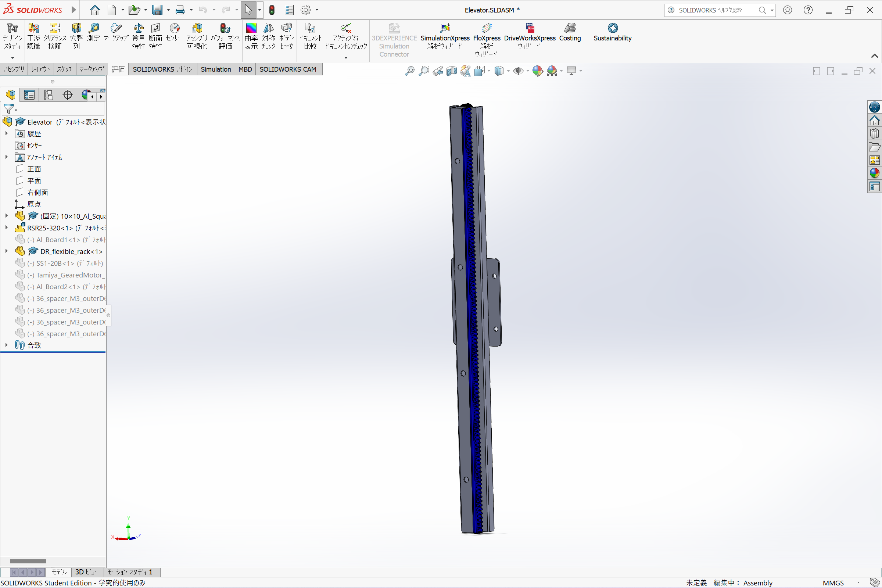The width and height of the screenshot is (882, 588).
Task: Switch to the Simulation ribbon tab
Action: 216,69
